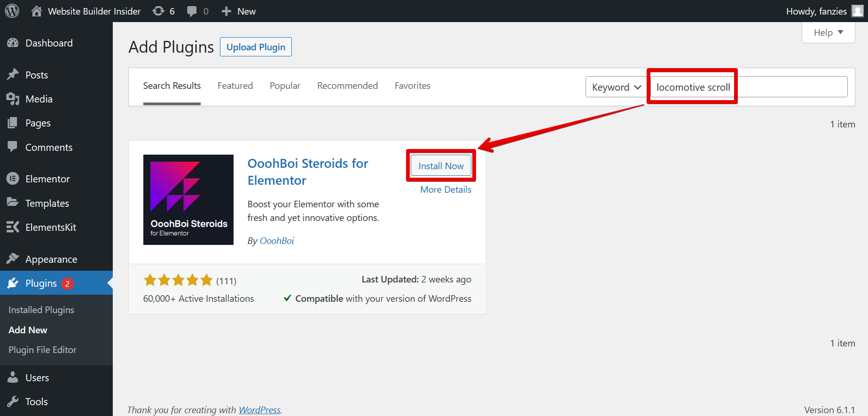Click the Upload Plugin button
This screenshot has height=416, width=868.
tap(256, 47)
